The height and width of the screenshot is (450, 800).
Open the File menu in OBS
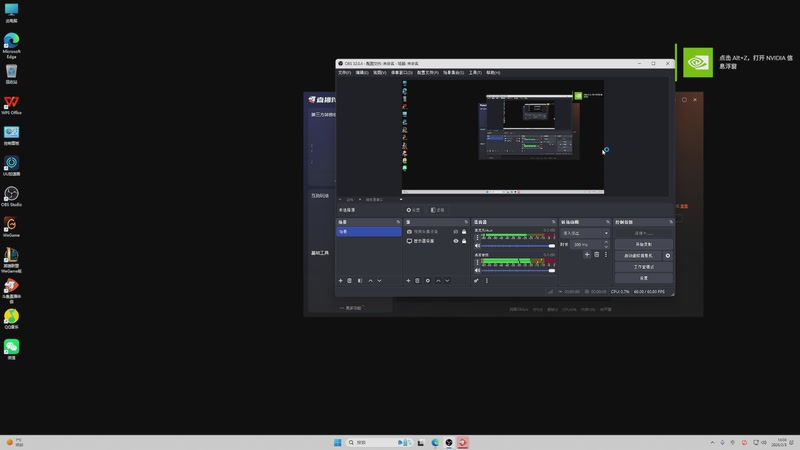(344, 72)
